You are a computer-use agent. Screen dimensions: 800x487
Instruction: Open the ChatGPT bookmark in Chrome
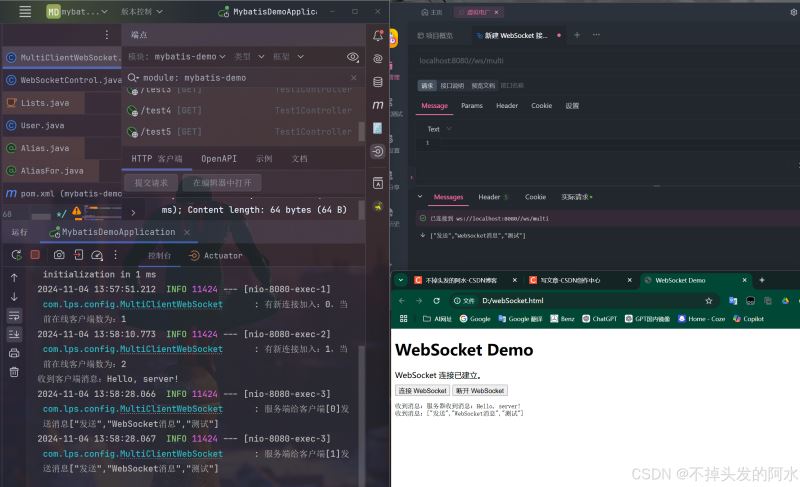coord(599,319)
